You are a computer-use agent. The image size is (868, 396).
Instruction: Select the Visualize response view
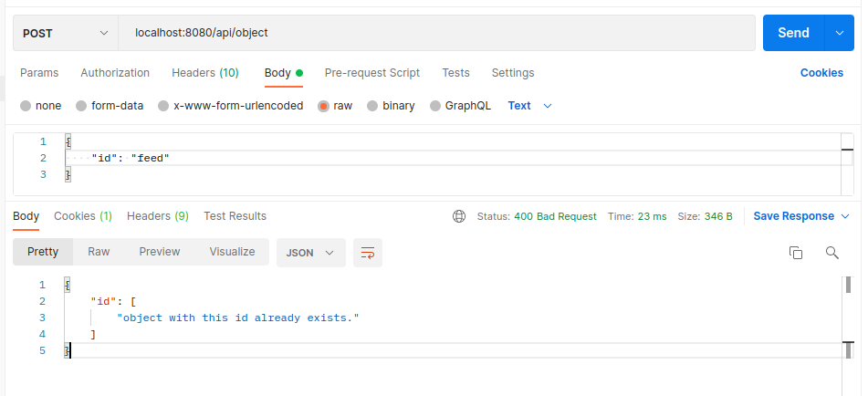232,252
